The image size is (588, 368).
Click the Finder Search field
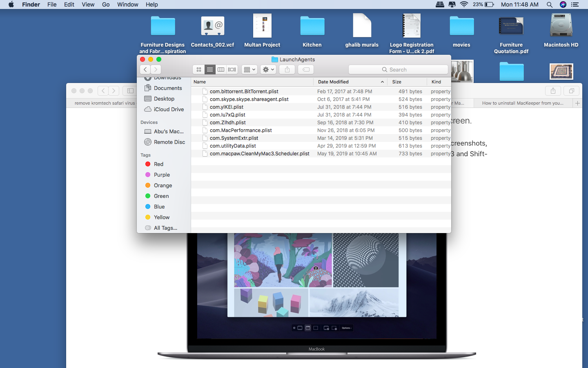(398, 70)
